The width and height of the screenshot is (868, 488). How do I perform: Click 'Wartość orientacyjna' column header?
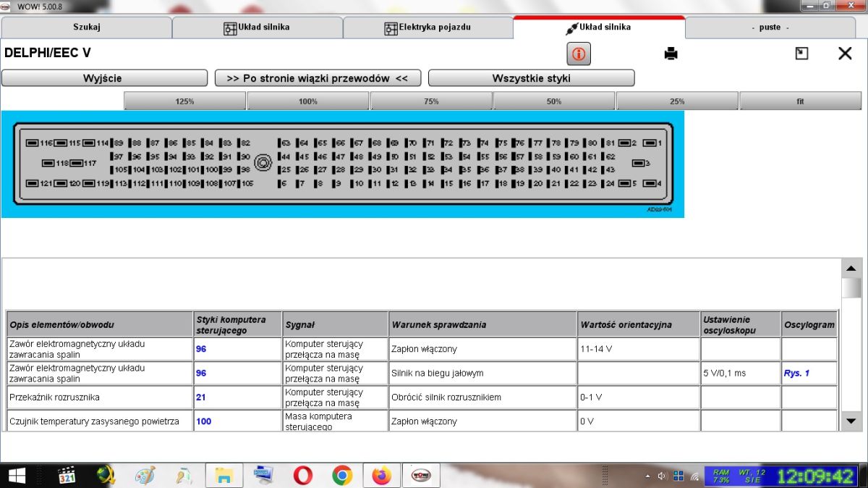click(x=639, y=324)
